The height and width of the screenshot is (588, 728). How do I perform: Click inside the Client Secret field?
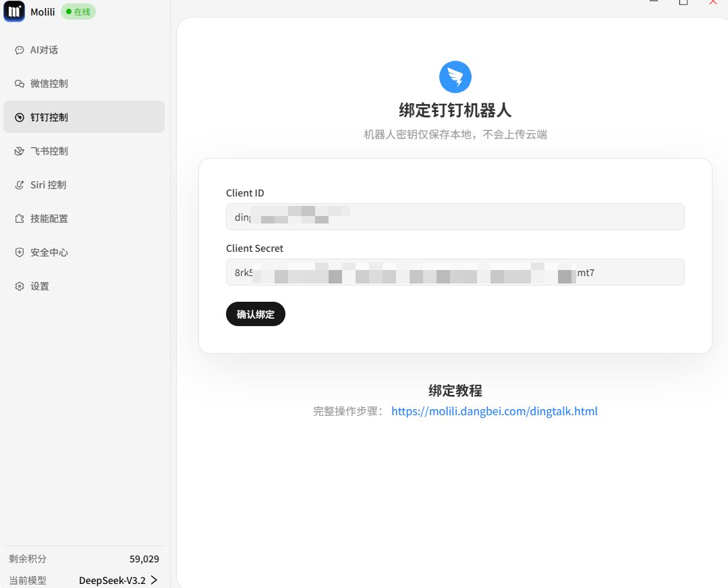(x=455, y=272)
